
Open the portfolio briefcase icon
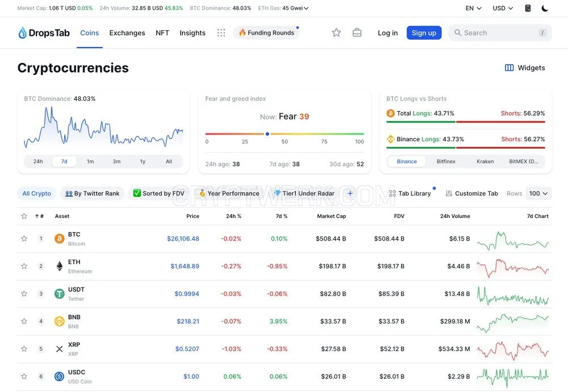pos(357,32)
